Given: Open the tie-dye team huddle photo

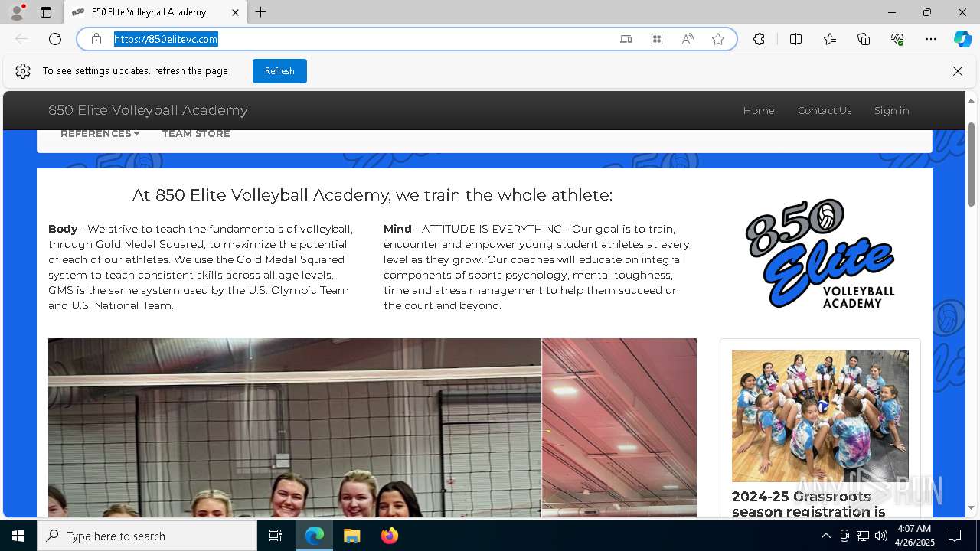Looking at the screenshot, I should tap(820, 416).
